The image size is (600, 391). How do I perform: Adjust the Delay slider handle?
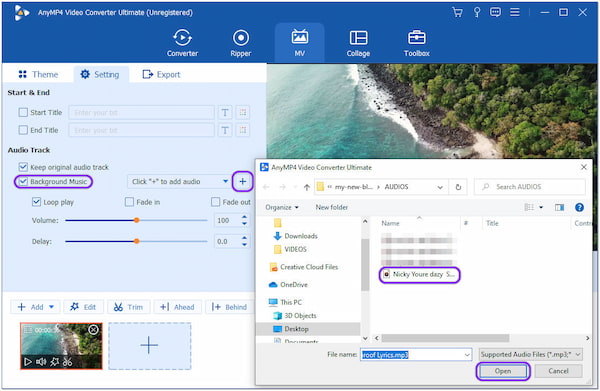(136, 241)
